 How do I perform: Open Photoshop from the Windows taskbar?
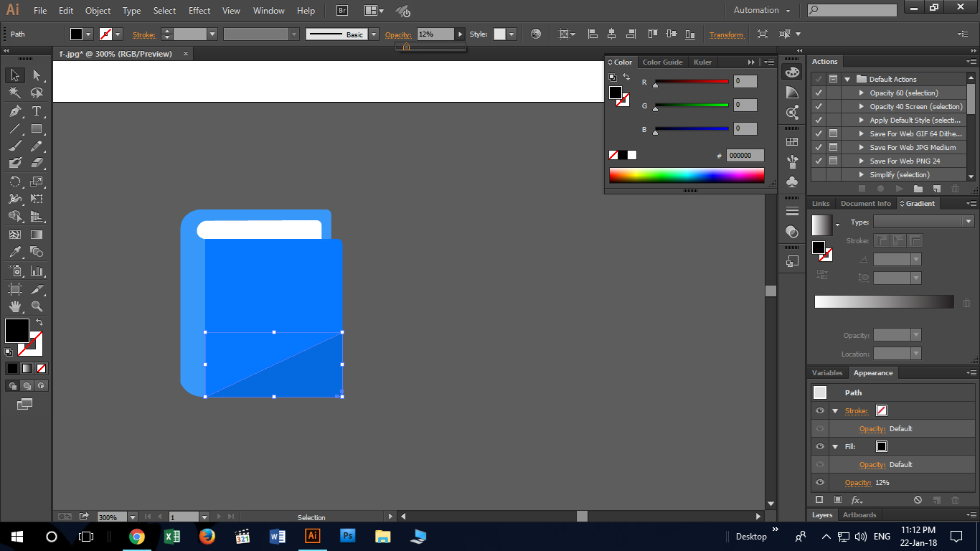348,536
